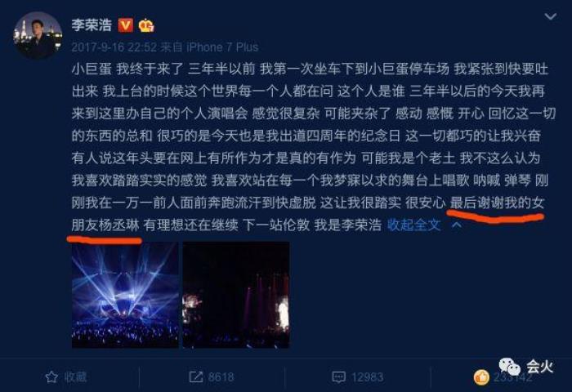572x392 pixels.
Task: Click the star favorite icon
Action: click(51, 377)
